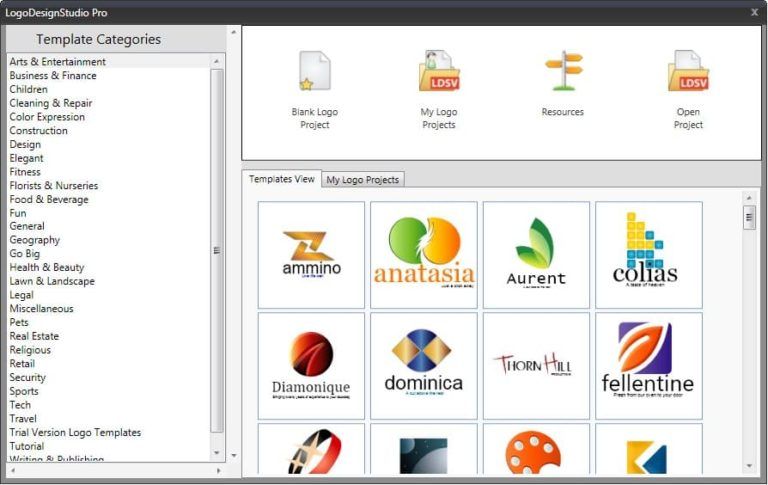Pick the Diamonique logo template
The width and height of the screenshot is (768, 485).
[312, 366]
